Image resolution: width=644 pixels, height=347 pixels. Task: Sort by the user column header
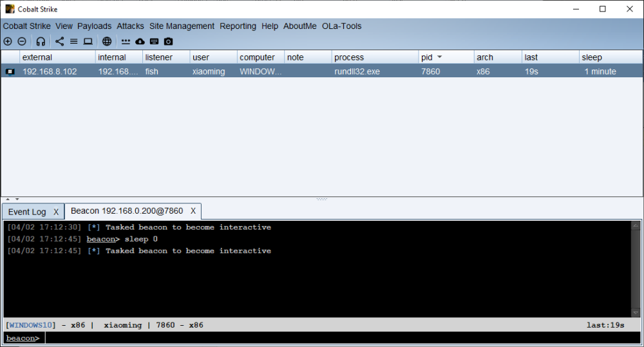[x=214, y=57]
